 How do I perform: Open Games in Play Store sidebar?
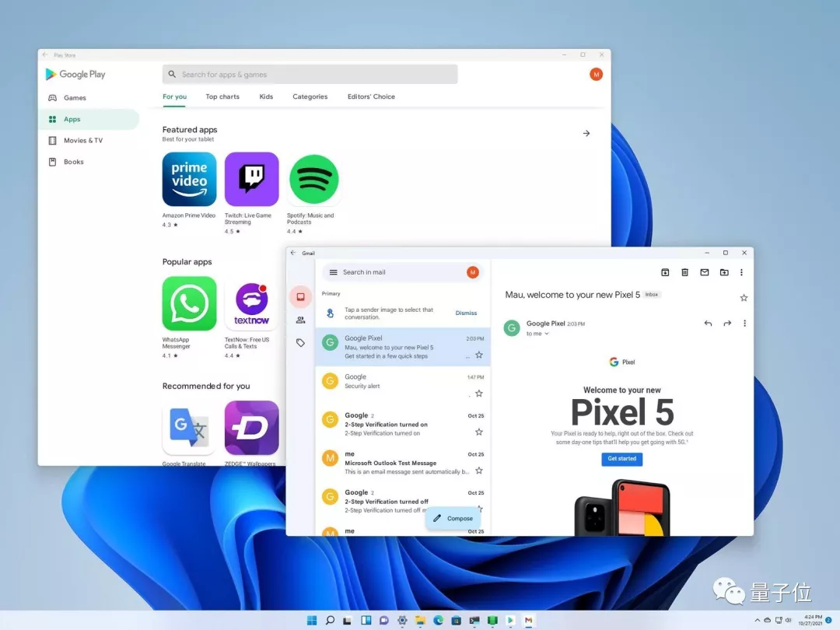point(89,98)
